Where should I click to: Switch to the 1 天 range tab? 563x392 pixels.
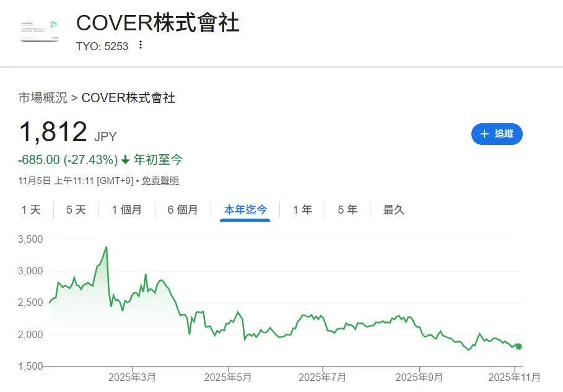[x=31, y=210]
